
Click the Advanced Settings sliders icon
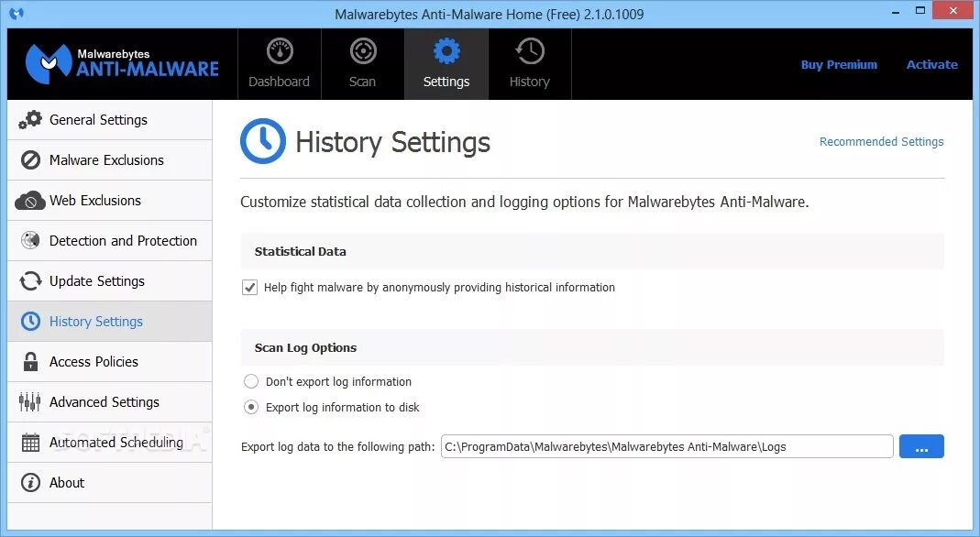click(x=30, y=401)
